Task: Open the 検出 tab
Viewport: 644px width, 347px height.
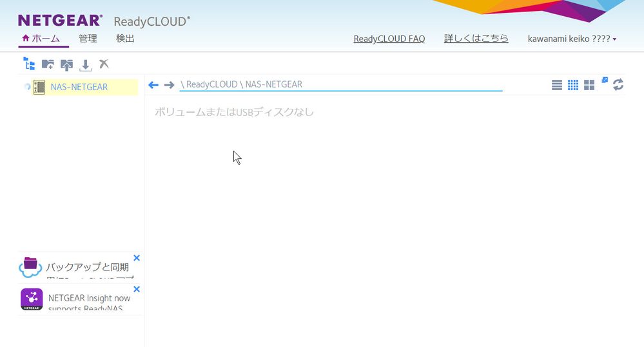Action: pos(125,39)
